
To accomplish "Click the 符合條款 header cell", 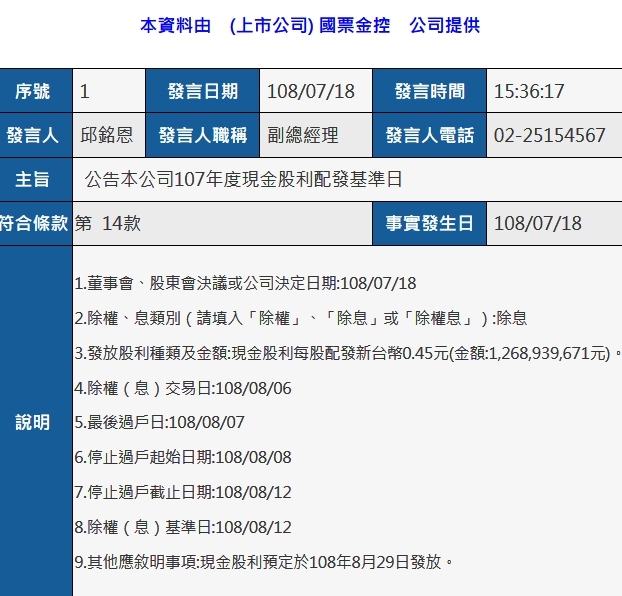I will click(36, 223).
